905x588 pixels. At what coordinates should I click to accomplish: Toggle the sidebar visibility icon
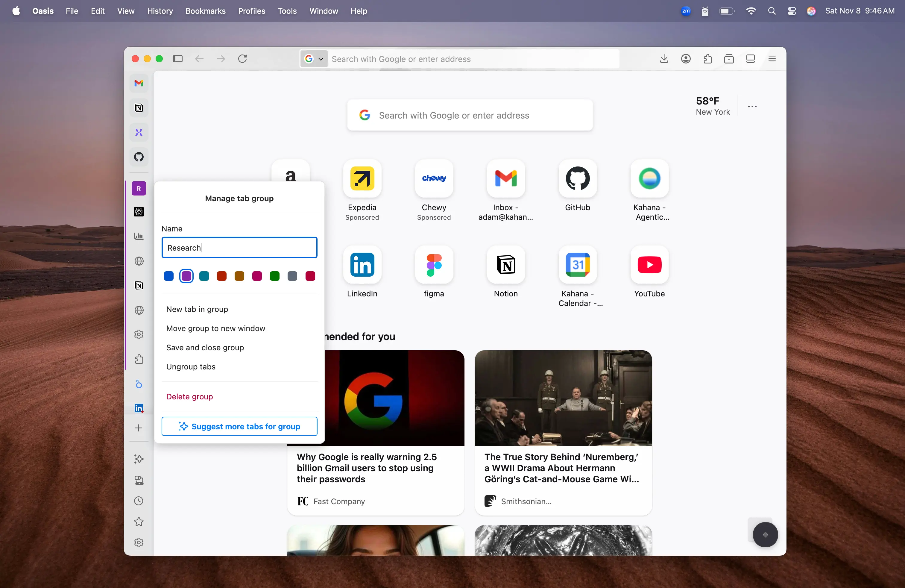[x=178, y=59]
